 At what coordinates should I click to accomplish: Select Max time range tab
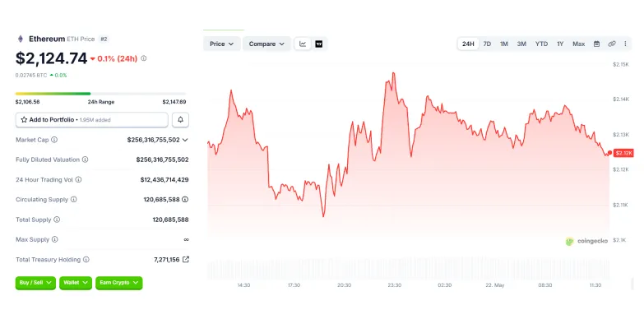(x=579, y=44)
